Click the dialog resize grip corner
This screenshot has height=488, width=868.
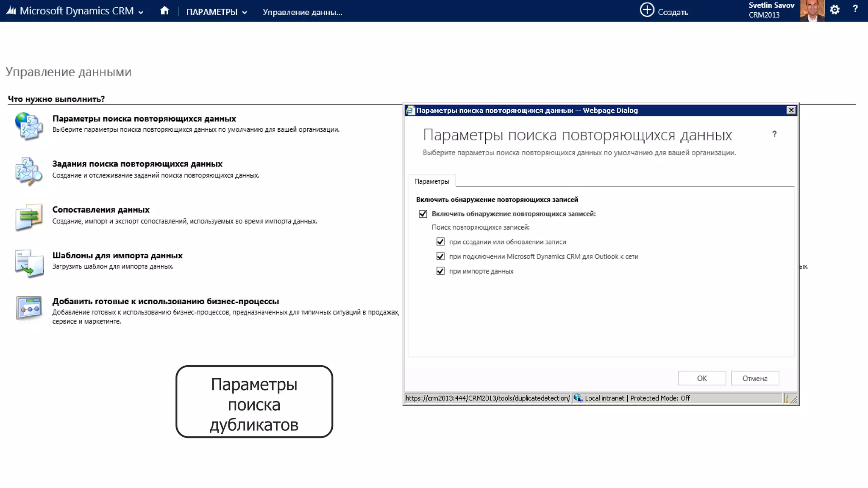793,399
